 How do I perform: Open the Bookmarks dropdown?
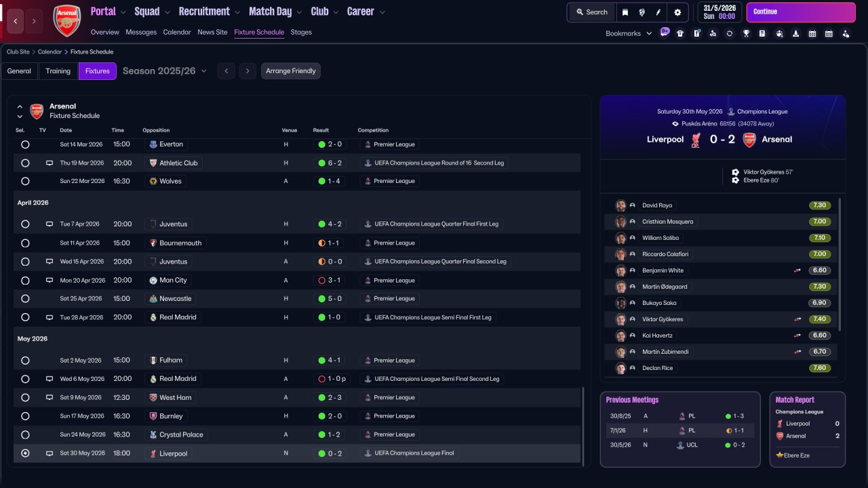[629, 33]
